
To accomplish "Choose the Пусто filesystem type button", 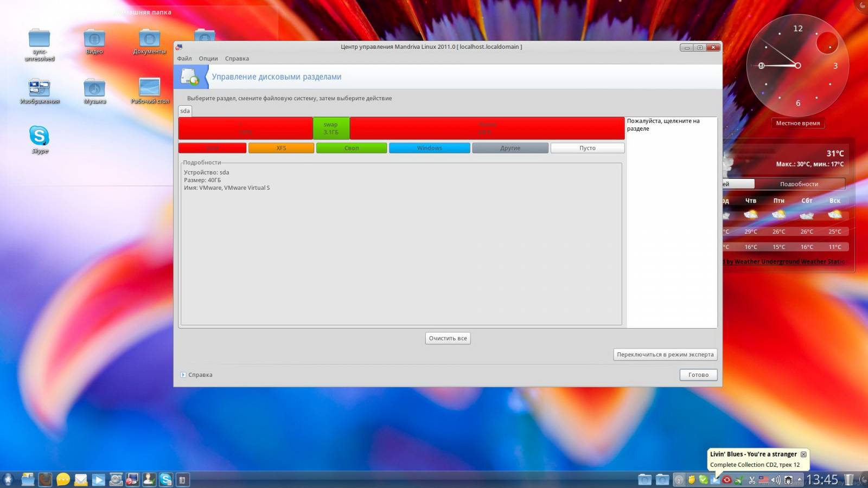I will coord(588,148).
